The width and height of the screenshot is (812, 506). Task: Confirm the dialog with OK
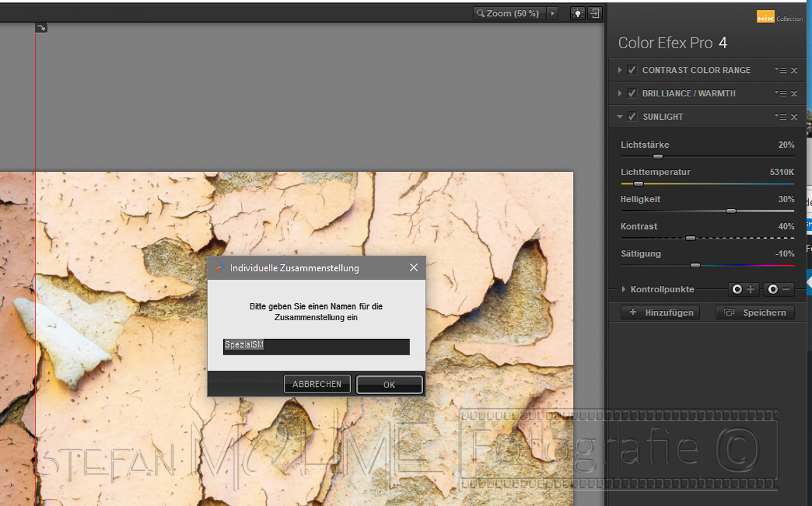coord(390,385)
